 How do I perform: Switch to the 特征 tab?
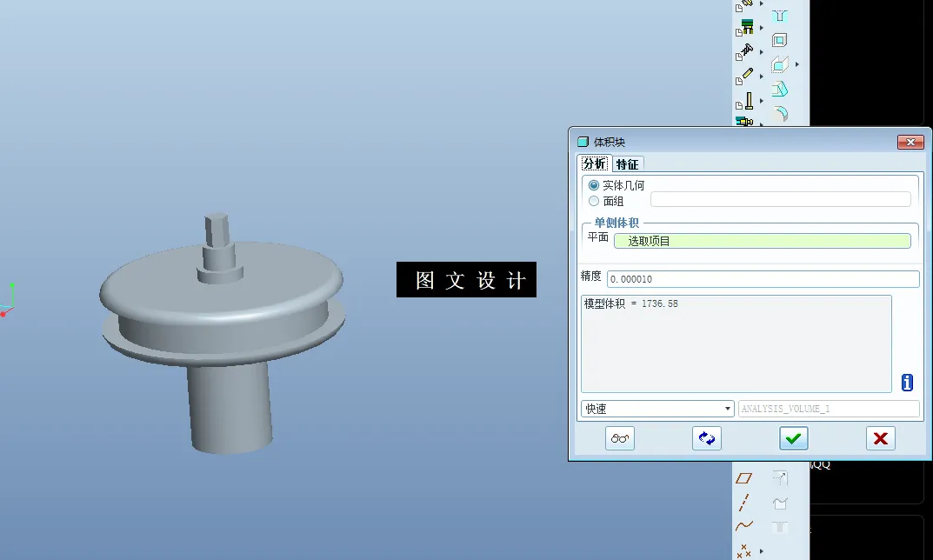click(628, 163)
